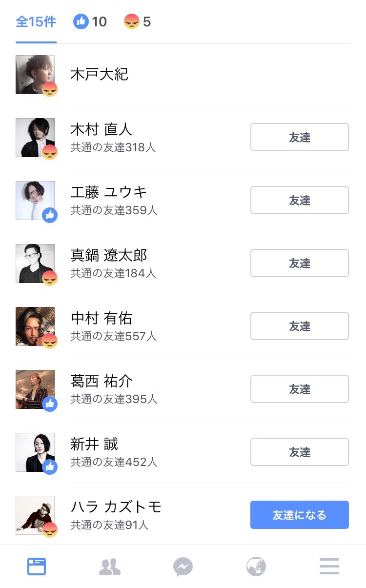Filter by Angry reactions tab showing 5
366x588 pixels.
point(137,22)
